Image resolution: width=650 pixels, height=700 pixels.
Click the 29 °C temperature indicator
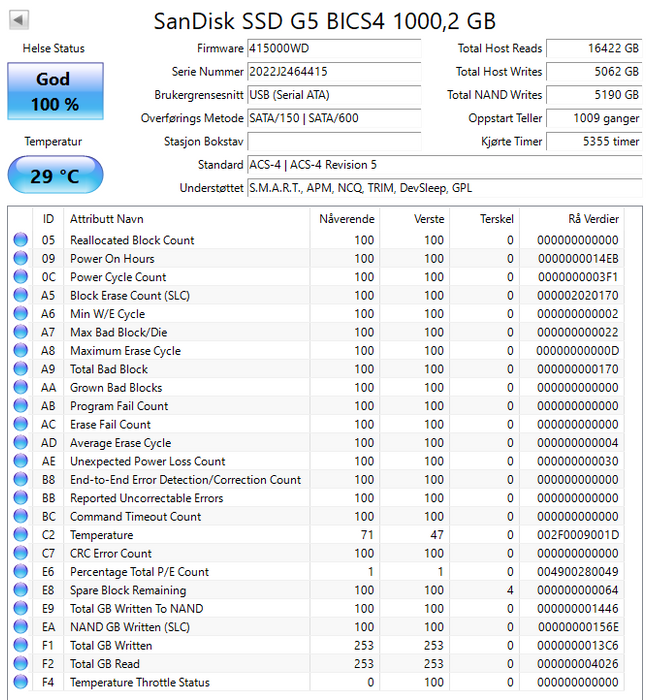54,176
